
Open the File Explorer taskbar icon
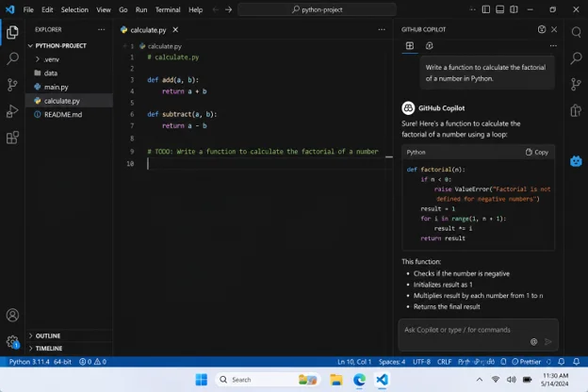(336, 380)
